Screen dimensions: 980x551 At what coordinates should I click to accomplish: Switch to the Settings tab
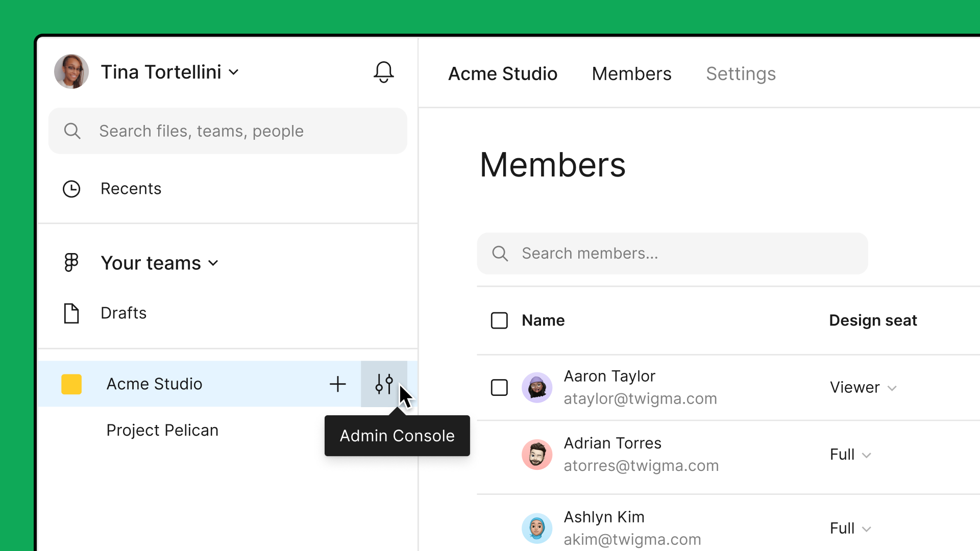[x=741, y=73]
